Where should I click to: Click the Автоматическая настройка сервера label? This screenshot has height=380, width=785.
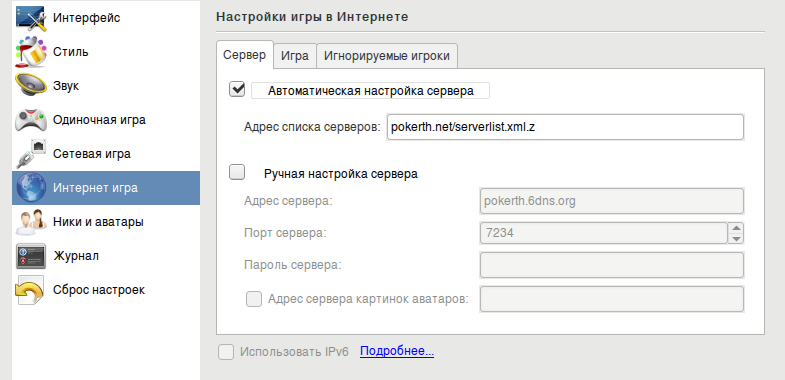click(370, 91)
